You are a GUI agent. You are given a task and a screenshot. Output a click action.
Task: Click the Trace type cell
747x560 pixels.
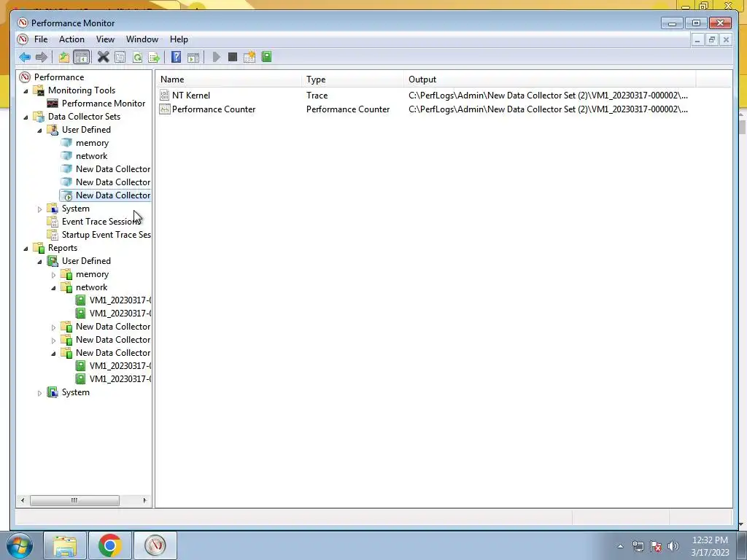317,96
